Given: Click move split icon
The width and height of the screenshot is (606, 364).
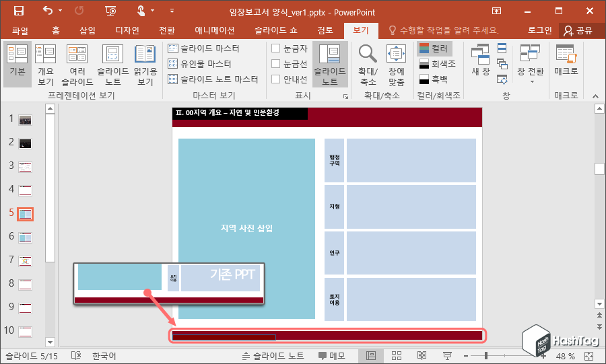Looking at the screenshot, I should 502,79.
